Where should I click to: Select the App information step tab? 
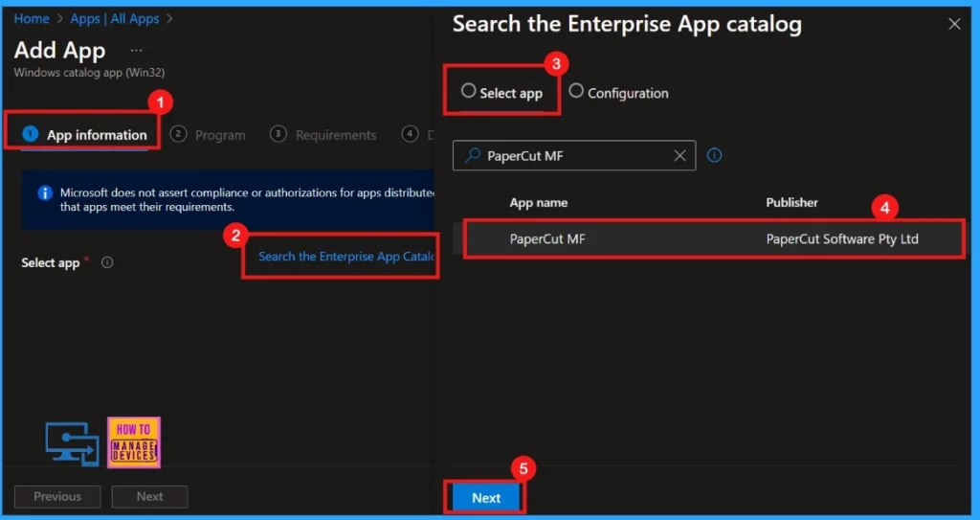coord(84,134)
